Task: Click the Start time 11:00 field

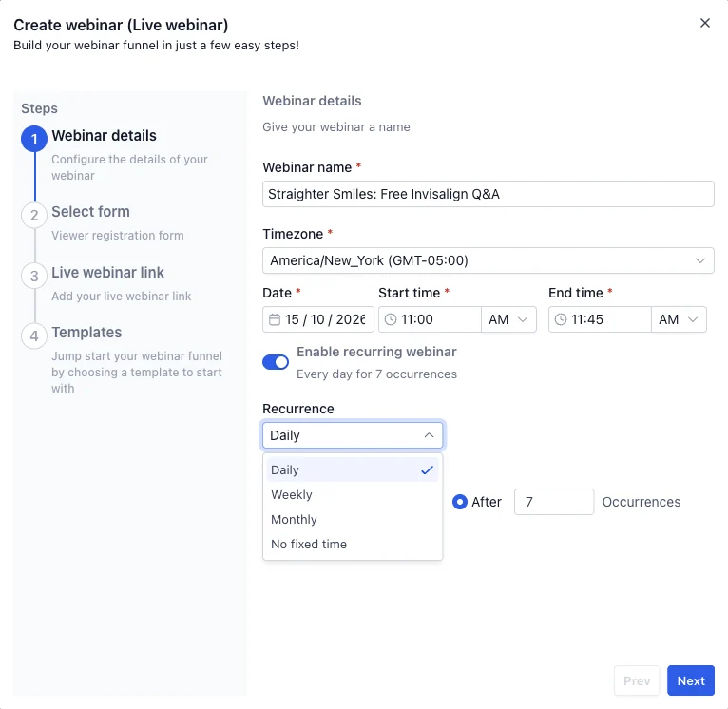Action: [430, 319]
